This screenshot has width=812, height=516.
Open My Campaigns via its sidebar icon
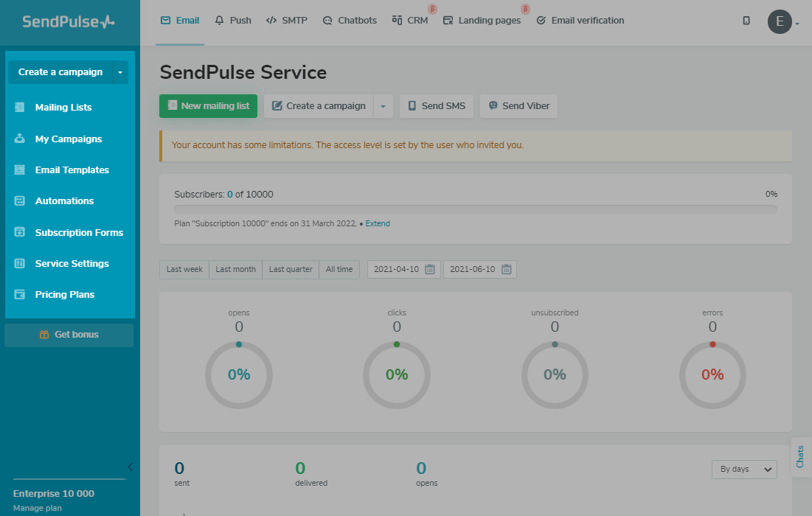[x=20, y=139]
